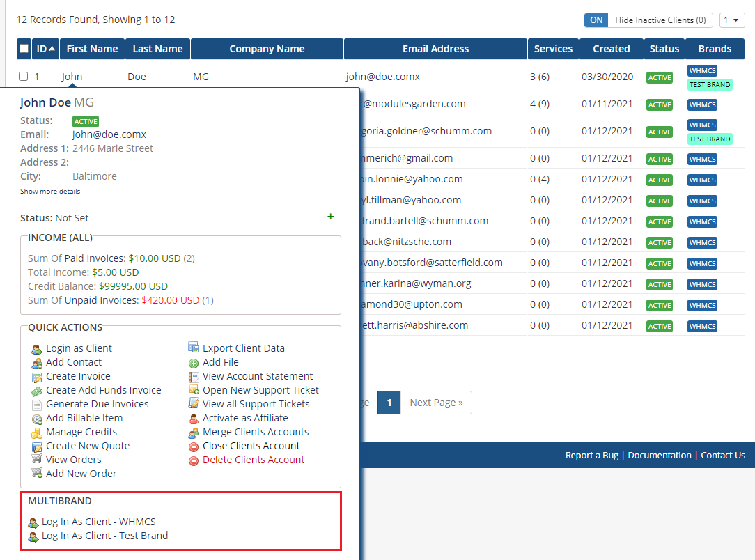Open the Contact Us footer link
This screenshot has width=755, height=560.
(x=723, y=455)
